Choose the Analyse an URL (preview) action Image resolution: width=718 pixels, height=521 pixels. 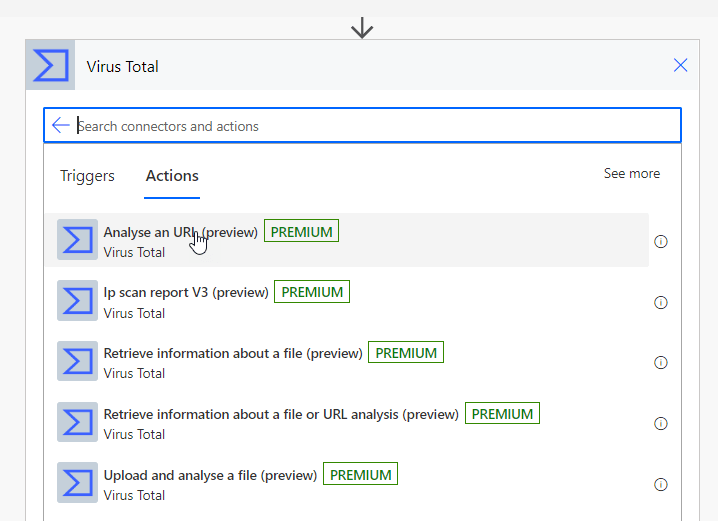(x=180, y=232)
